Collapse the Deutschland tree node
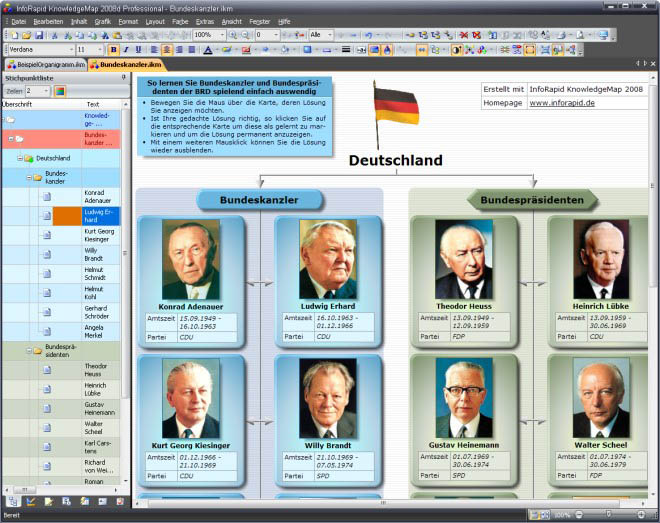Screen dimensions: 660x523 pos(18,158)
